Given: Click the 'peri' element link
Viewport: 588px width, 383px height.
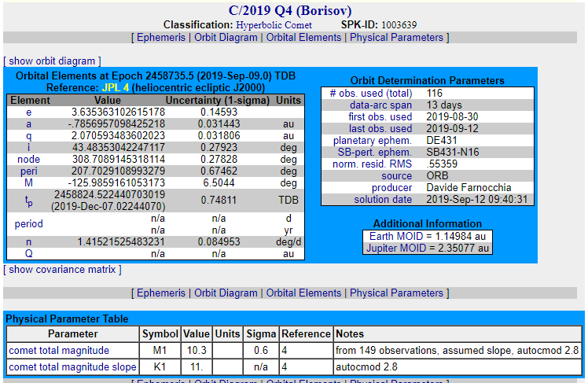Looking at the screenshot, I should pos(28,171).
